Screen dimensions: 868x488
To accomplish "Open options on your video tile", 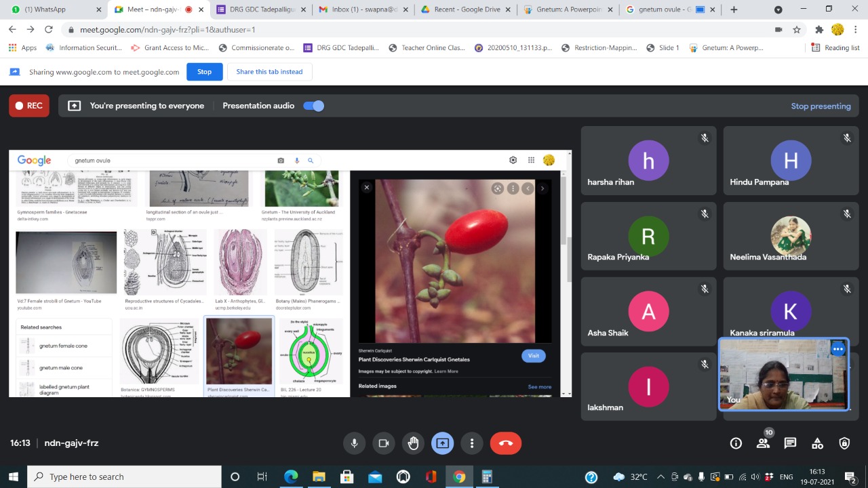I will (838, 349).
